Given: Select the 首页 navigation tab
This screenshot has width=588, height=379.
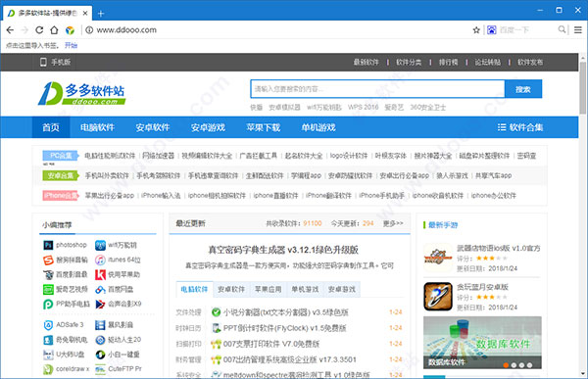Looking at the screenshot, I should pyautogui.click(x=51, y=127).
